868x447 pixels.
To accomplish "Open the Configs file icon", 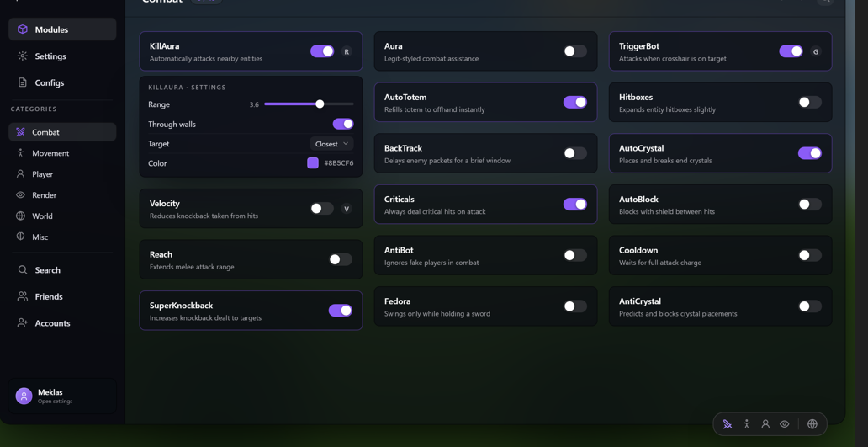I will [22, 82].
